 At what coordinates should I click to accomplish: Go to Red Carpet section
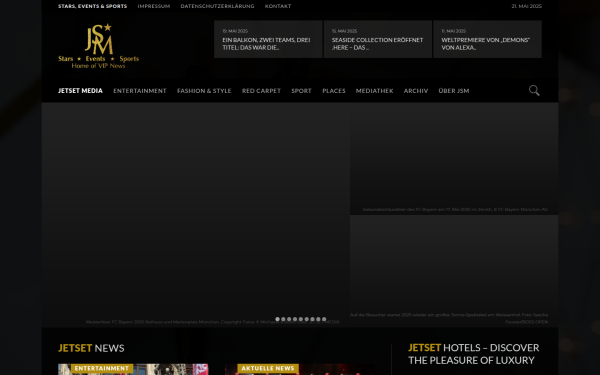(x=261, y=91)
